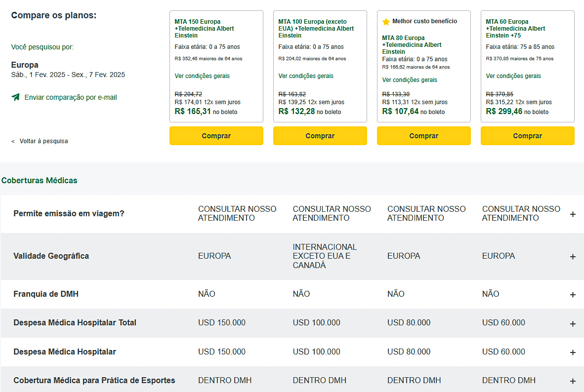584x392 pixels.
Task: Open the MTA 100 Europa (exceto EUA) title
Action: click(316, 28)
